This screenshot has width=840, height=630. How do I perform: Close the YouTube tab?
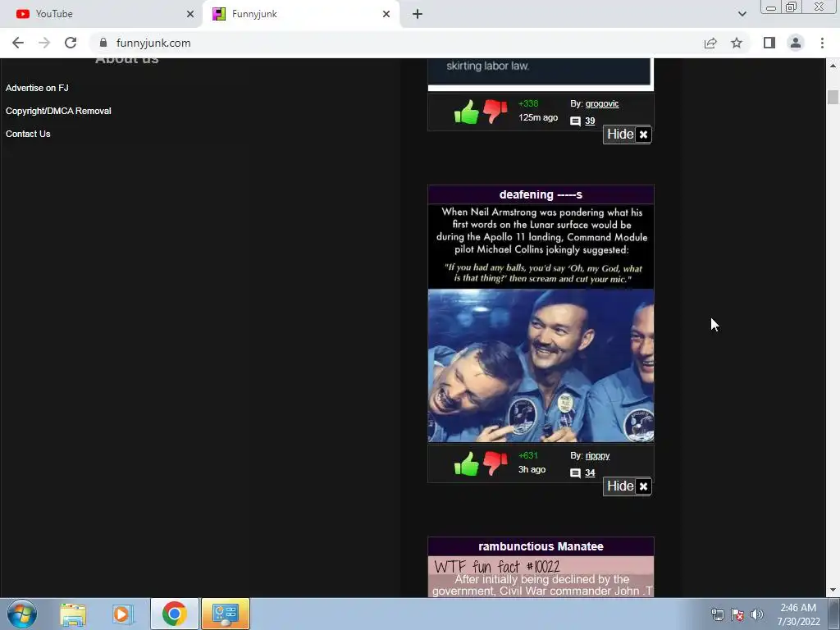pyautogui.click(x=190, y=15)
